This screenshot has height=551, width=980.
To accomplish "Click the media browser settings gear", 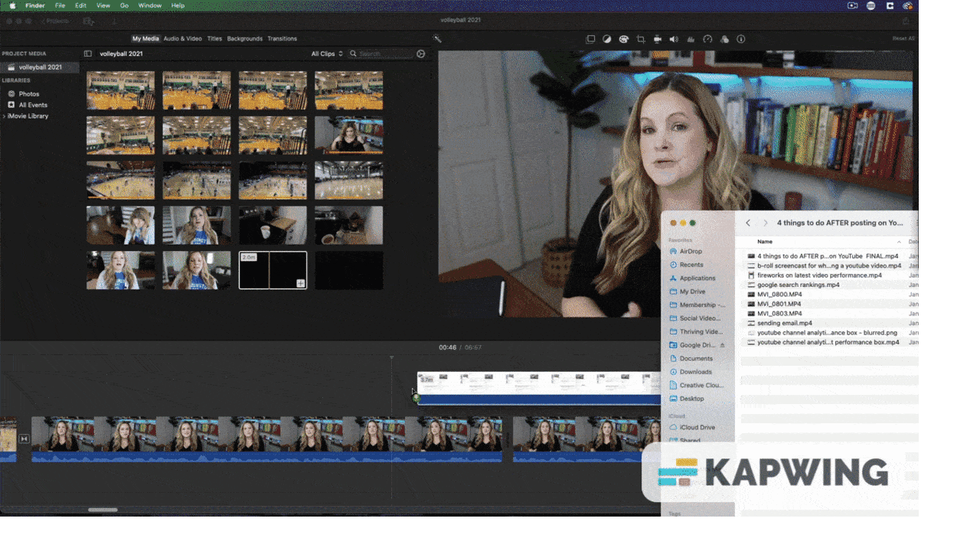I will pos(420,54).
